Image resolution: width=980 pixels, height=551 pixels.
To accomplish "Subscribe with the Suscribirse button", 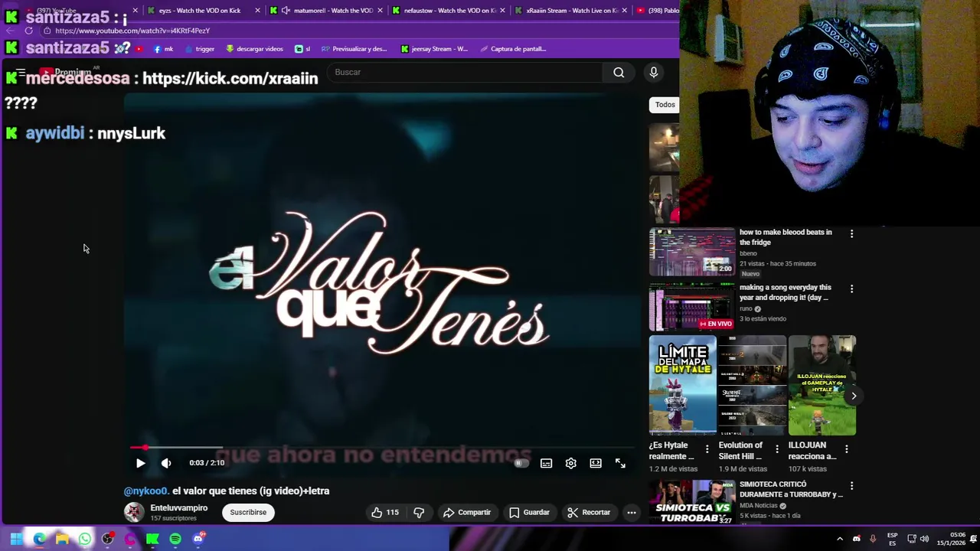I will [248, 512].
